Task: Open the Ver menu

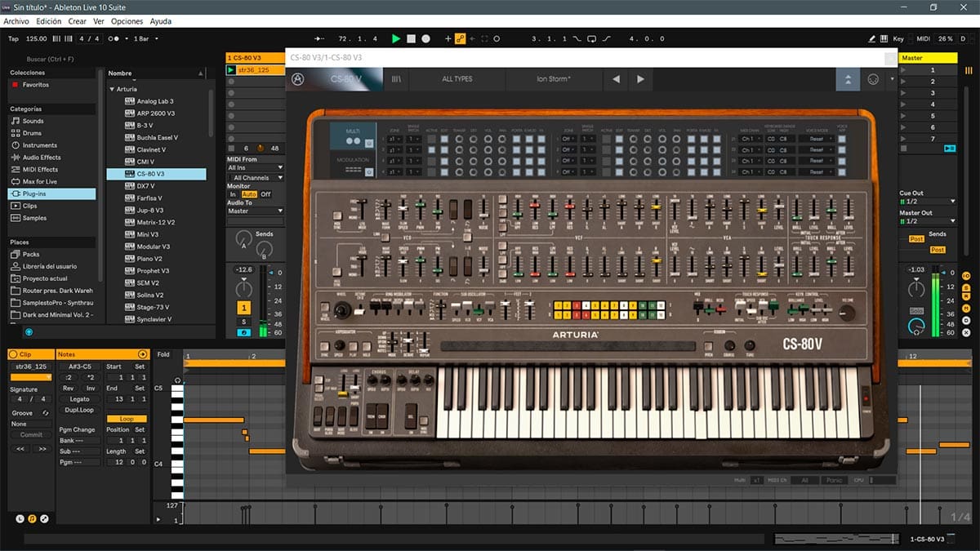Action: coord(99,21)
